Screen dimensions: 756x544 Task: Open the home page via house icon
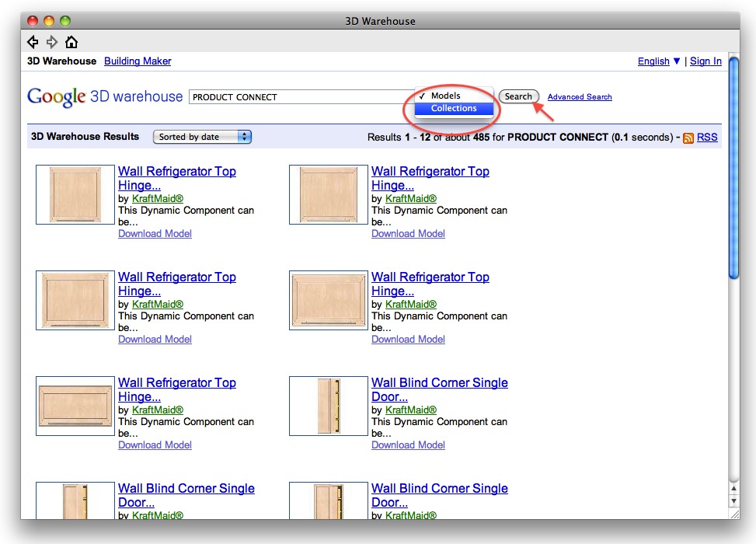(71, 42)
